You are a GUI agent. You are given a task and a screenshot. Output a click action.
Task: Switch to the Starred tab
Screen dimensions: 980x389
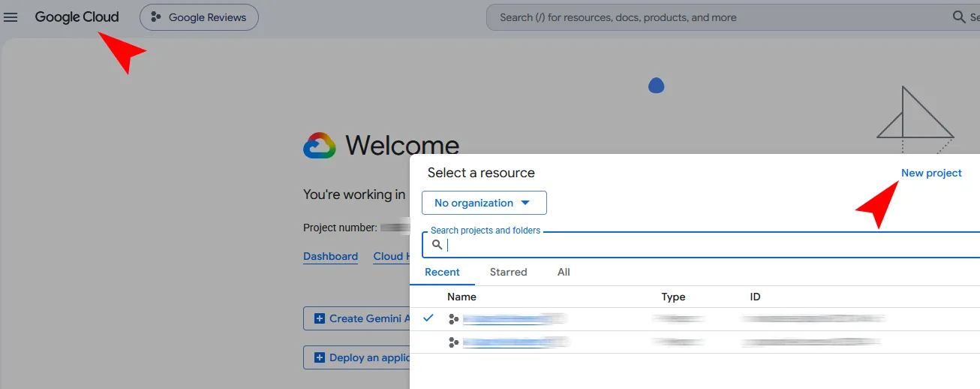(508, 272)
